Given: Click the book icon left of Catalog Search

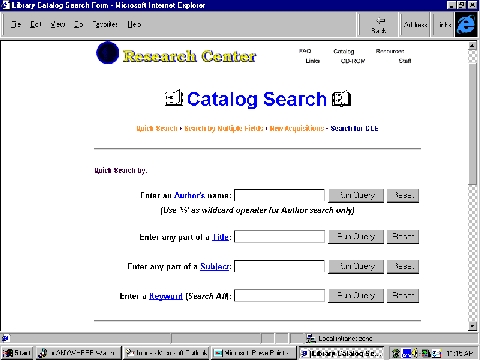Looking at the screenshot, I should [x=174, y=98].
